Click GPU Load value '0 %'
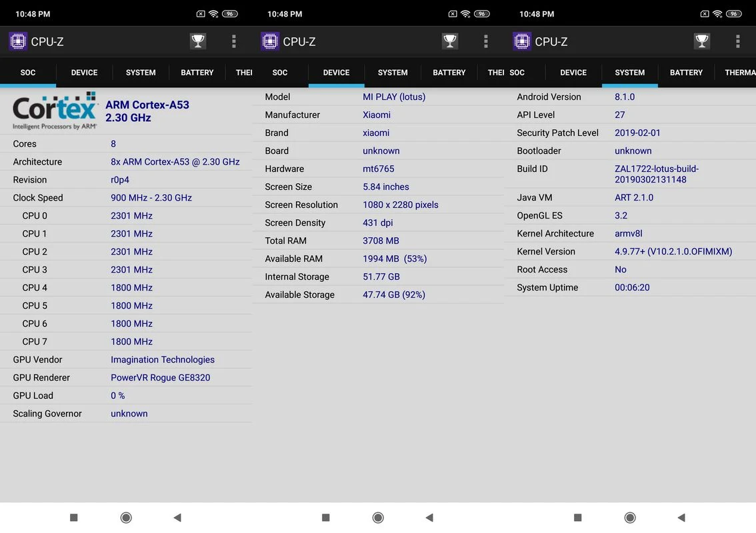Screen dimensions: 756x533 [x=117, y=396]
